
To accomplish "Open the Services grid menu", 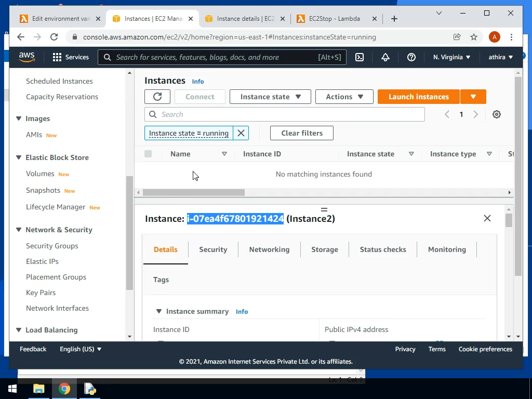I will click(71, 57).
